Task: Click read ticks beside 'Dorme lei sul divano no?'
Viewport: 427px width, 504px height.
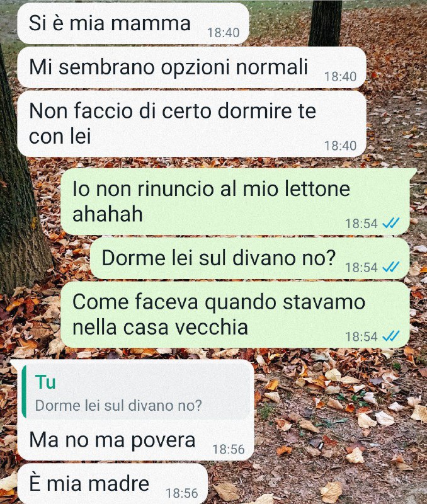Action: coord(391,266)
